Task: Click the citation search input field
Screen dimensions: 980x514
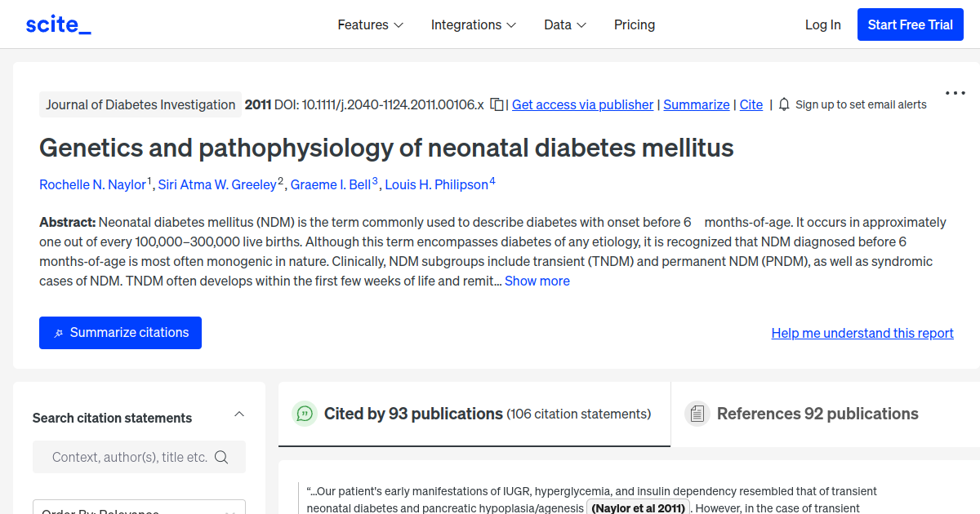Action: click(131, 457)
